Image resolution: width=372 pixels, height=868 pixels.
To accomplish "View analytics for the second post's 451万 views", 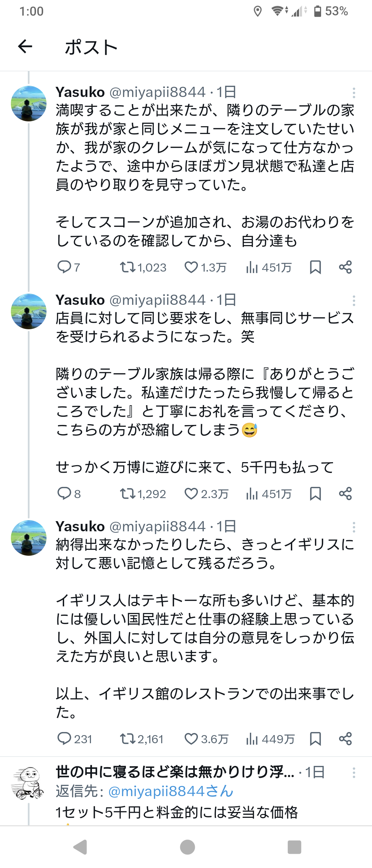I will pyautogui.click(x=269, y=494).
